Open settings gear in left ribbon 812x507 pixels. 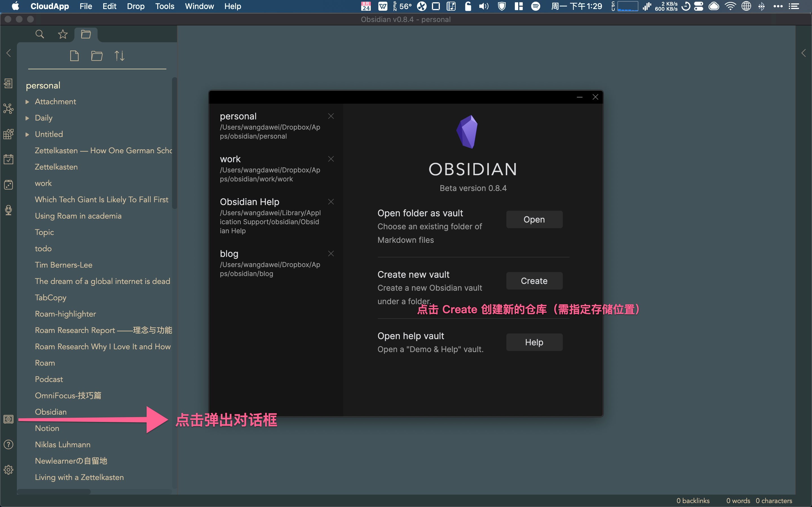8,470
